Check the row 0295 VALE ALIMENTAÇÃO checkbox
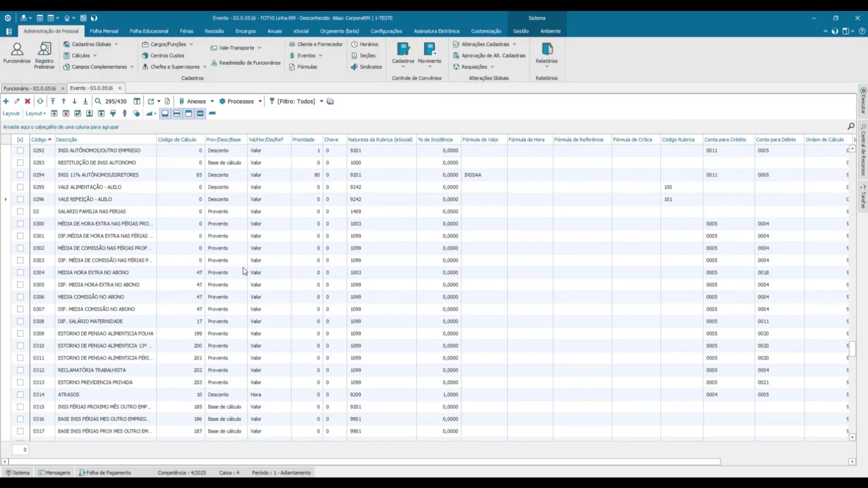868x488 pixels. (20, 187)
